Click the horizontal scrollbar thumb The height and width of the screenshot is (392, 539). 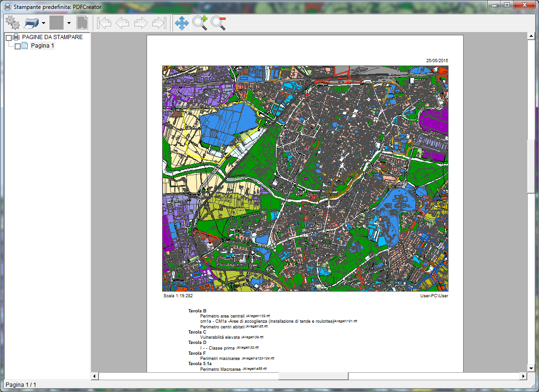point(313,376)
